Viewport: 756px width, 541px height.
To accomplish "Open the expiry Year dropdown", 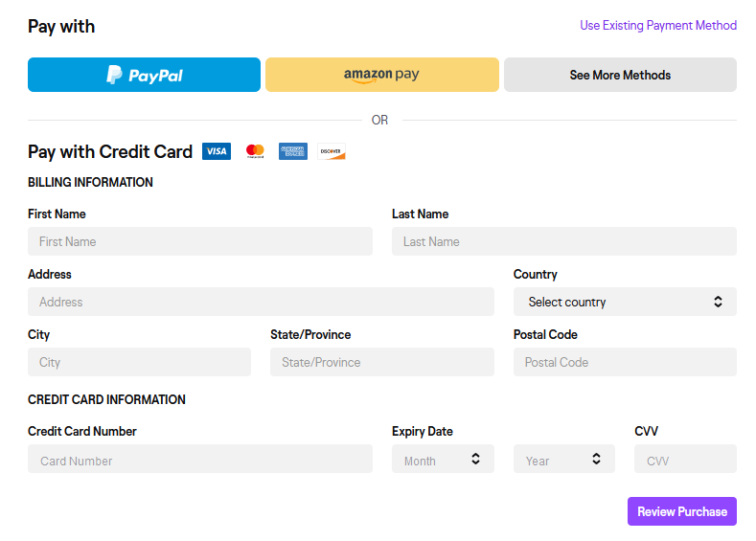I will pos(564,459).
